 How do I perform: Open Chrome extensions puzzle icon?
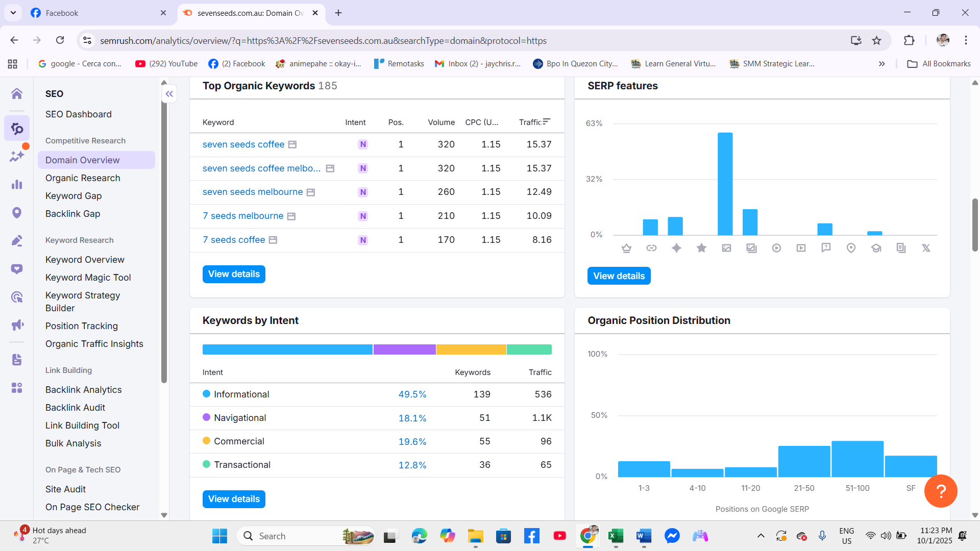909,40
